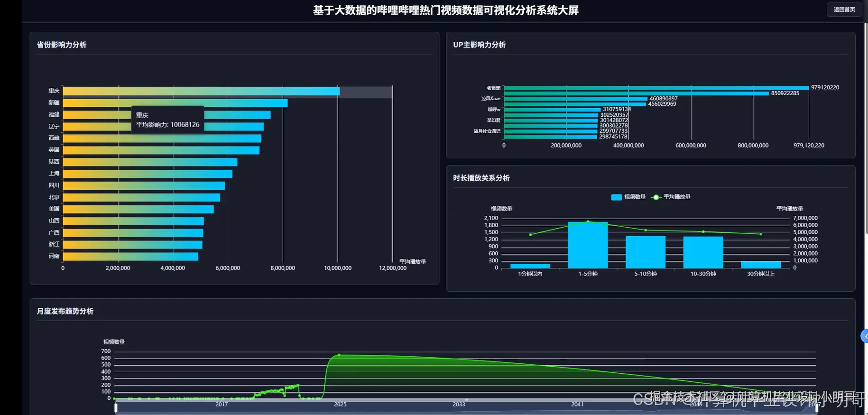The width and height of the screenshot is (868, 415).
Task: Select the 福建 province bar
Action: coord(166,115)
